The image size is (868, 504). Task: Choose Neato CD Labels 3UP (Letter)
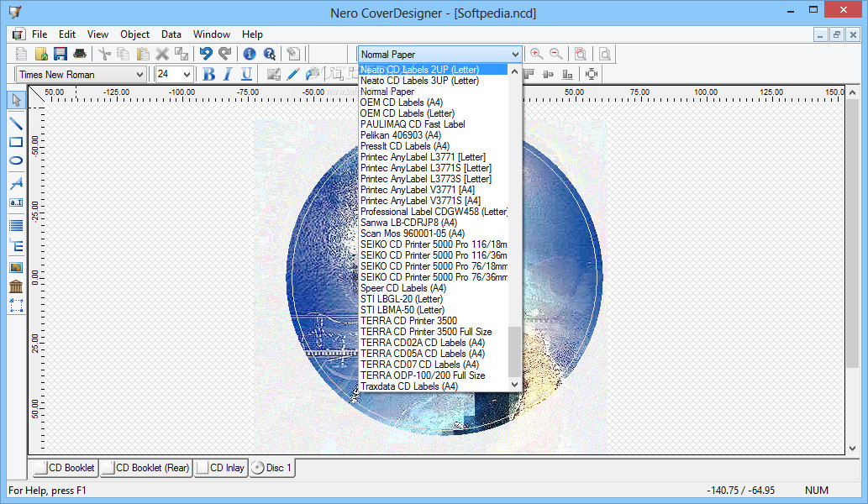pos(433,81)
